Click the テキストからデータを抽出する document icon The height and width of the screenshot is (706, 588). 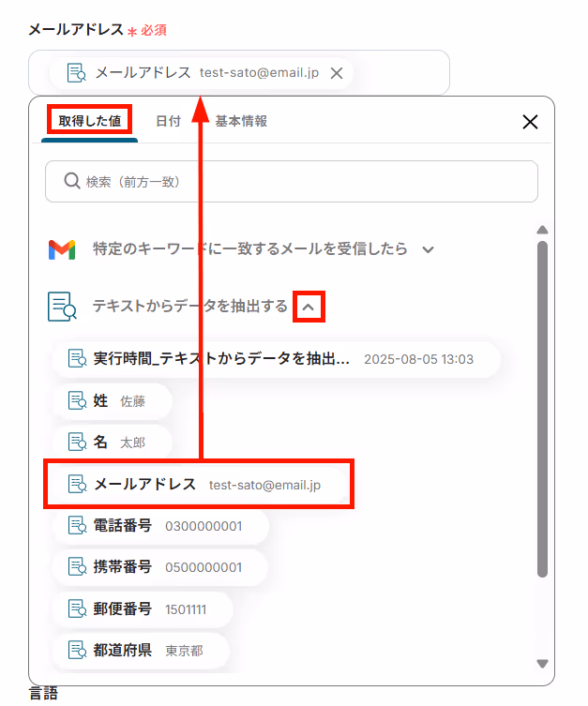(x=62, y=307)
